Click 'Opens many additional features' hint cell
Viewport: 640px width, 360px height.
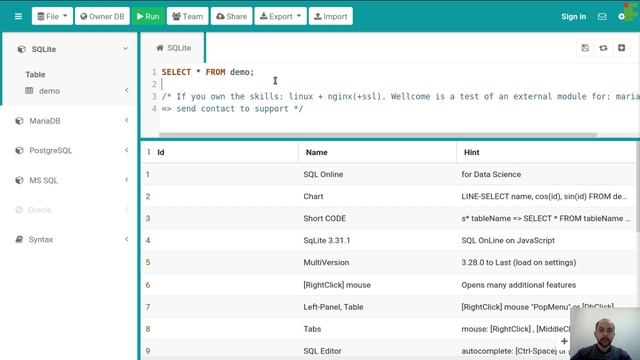pos(518,285)
